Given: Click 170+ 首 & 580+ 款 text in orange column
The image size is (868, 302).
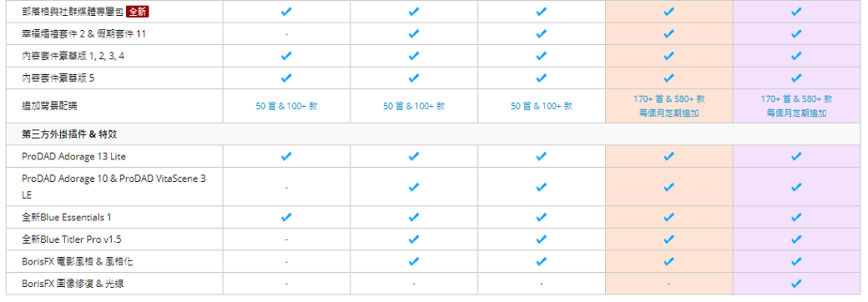Looking at the screenshot, I should pyautogui.click(x=669, y=99).
